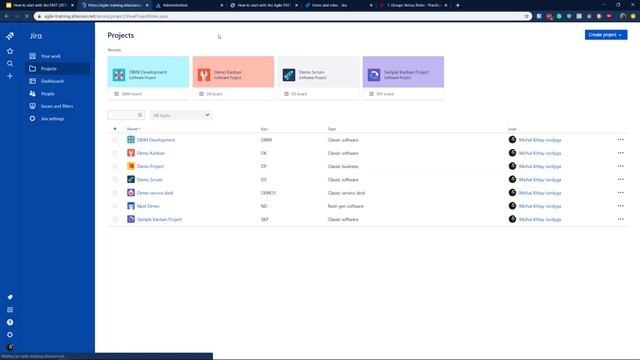Toggle the star for Demo service desk row

pyautogui.click(x=115, y=193)
